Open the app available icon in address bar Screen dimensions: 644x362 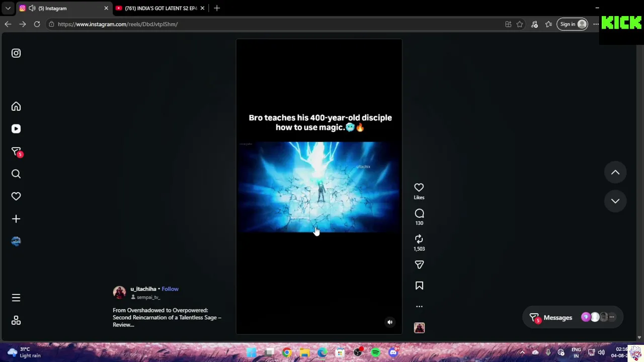(508, 24)
